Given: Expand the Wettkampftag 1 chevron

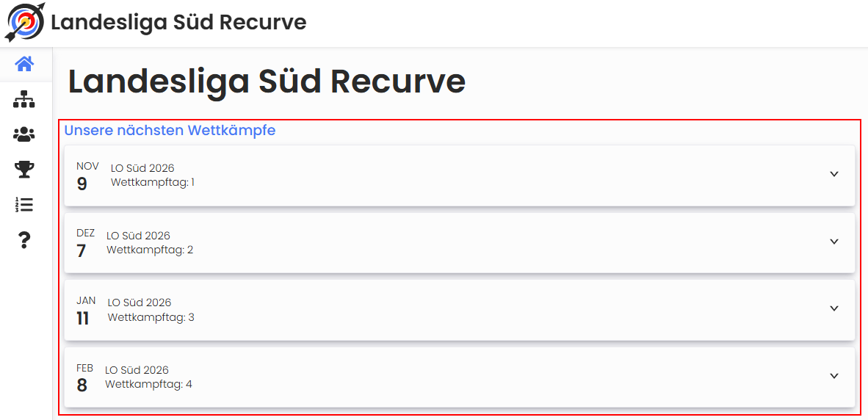Looking at the screenshot, I should [x=833, y=174].
